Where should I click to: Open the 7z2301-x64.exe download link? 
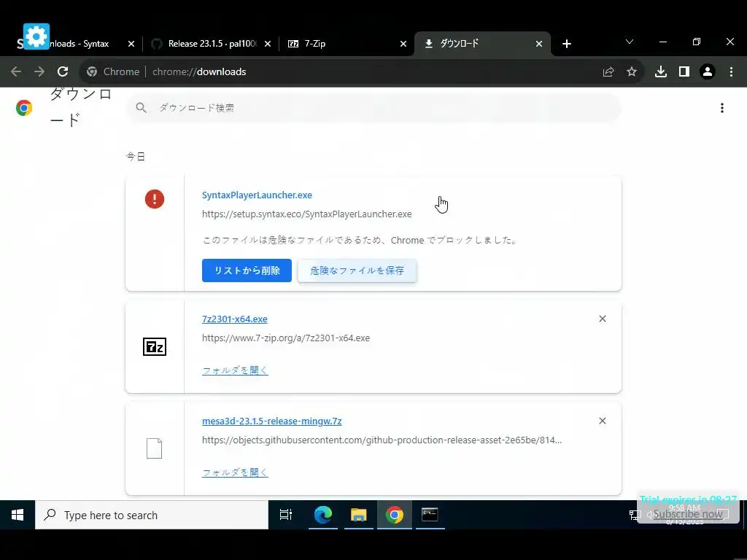pos(235,319)
